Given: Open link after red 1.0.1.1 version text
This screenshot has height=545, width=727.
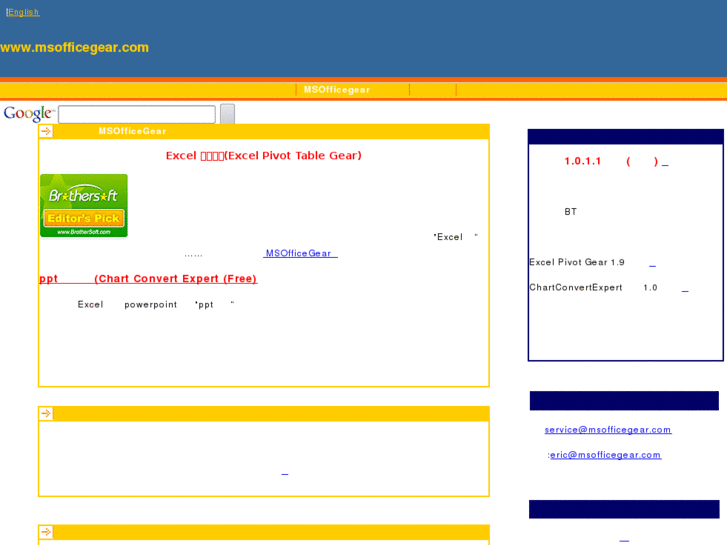Looking at the screenshot, I should click(665, 164).
